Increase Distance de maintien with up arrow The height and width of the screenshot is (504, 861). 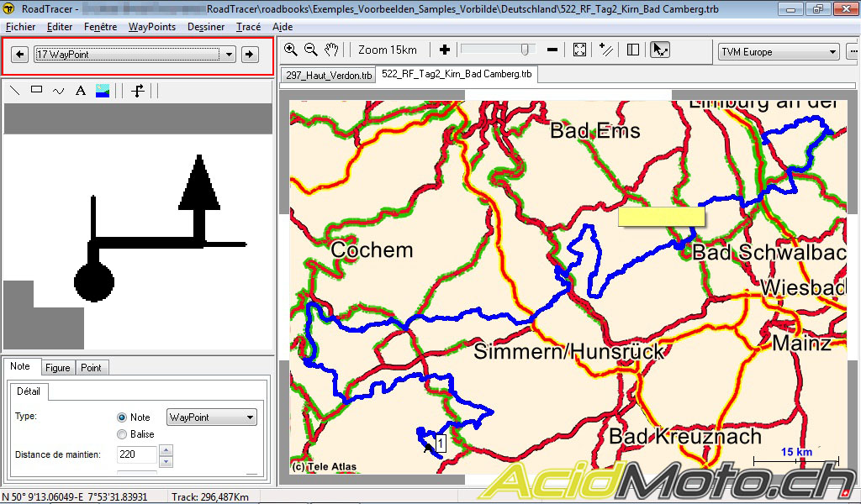tap(166, 449)
